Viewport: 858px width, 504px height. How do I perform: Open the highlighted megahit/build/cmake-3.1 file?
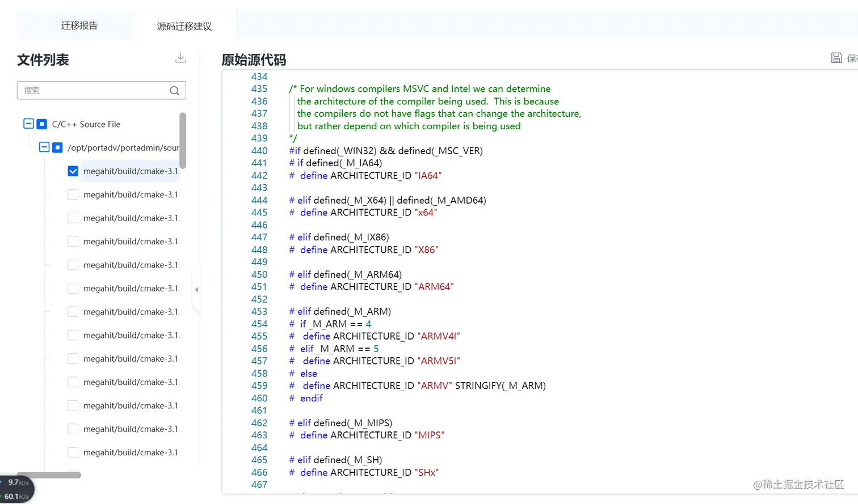click(131, 171)
